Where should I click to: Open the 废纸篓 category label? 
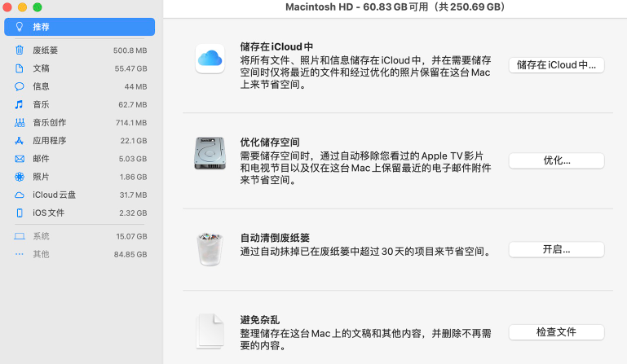[x=45, y=50]
